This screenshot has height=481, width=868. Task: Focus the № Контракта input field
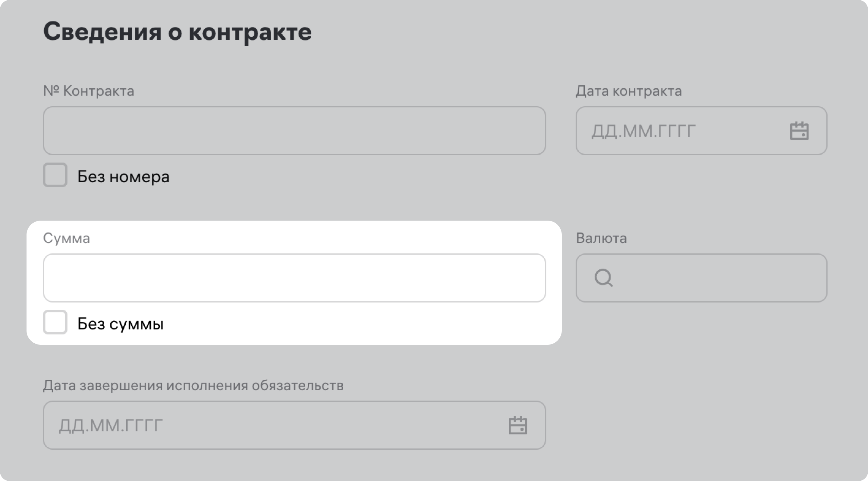pos(294,131)
